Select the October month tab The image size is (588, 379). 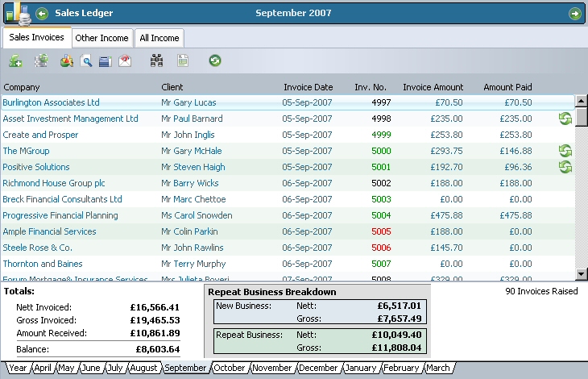point(230,368)
